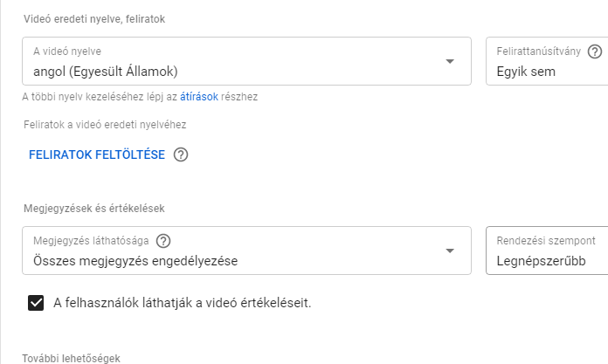Click text Feliratok a videó eredeti nyelvéhez
Screen dimensions: 608x364
coord(105,125)
